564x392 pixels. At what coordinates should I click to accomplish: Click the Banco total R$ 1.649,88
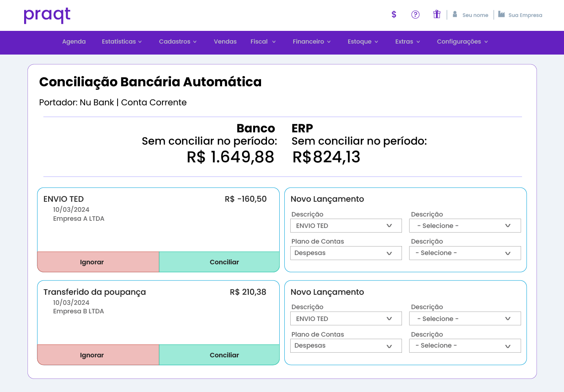(231, 157)
